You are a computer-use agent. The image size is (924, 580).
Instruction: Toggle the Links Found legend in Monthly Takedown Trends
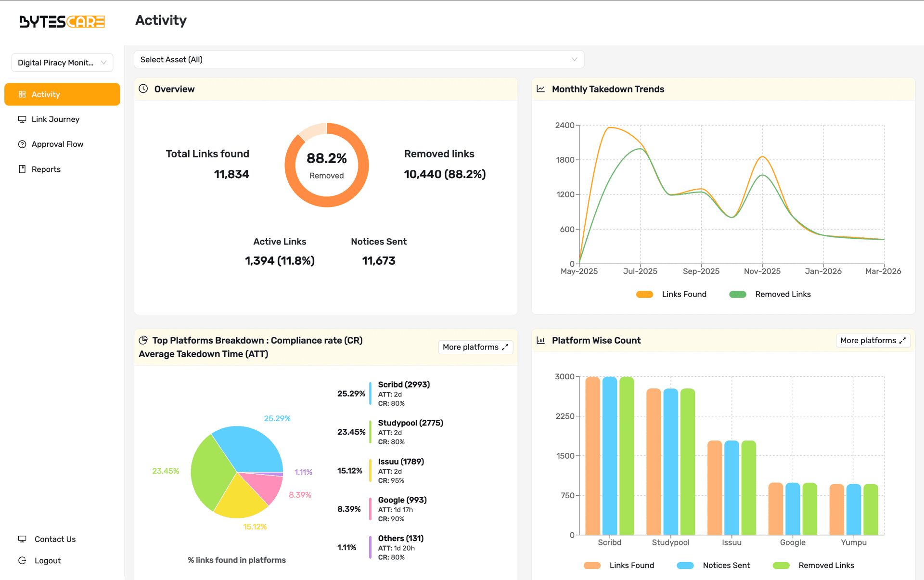point(672,294)
